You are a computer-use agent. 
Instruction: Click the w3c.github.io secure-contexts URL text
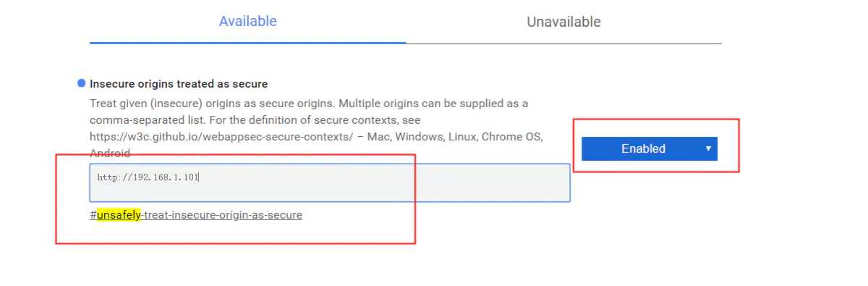click(x=221, y=136)
